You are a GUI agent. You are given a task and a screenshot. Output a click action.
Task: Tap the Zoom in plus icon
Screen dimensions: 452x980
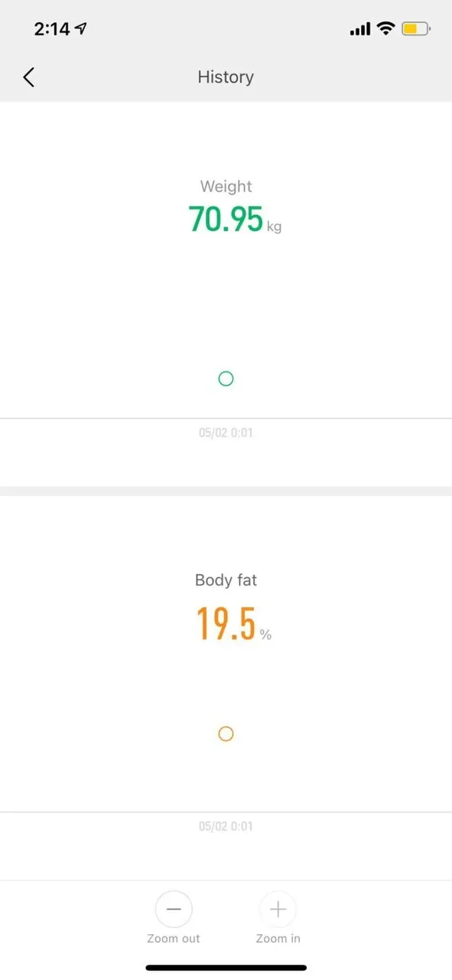pos(278,909)
